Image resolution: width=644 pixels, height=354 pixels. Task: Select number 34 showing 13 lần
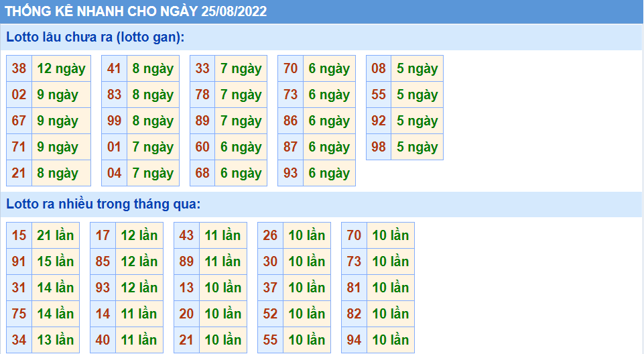[19, 340]
